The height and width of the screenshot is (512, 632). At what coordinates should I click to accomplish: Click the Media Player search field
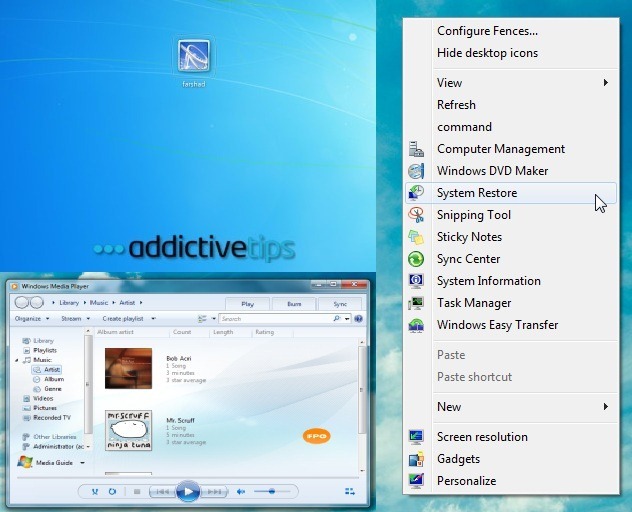(276, 319)
